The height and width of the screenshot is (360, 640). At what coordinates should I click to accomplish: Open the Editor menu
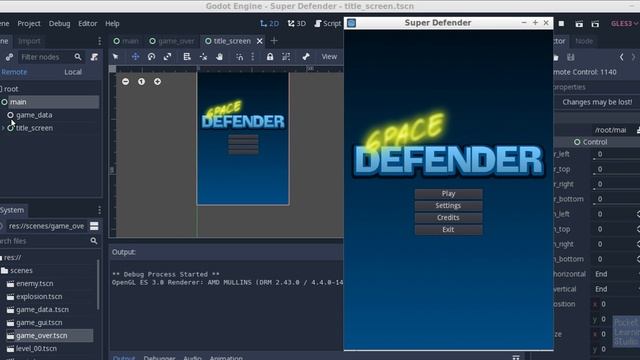(x=88, y=24)
